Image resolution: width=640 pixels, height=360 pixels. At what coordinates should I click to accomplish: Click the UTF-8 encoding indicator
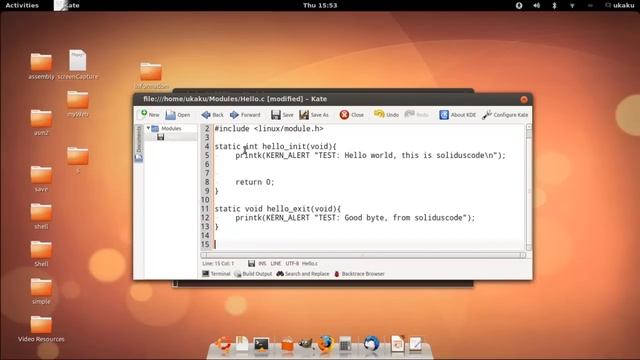tap(292, 264)
